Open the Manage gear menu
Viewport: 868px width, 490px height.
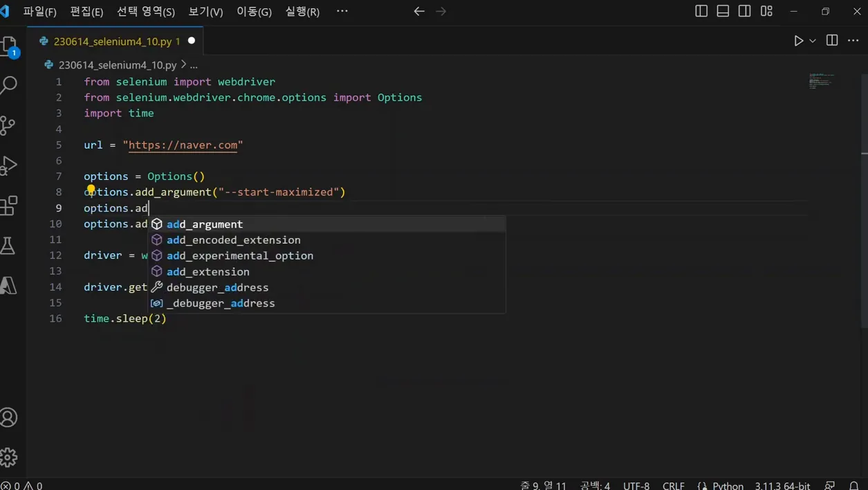coord(8,457)
